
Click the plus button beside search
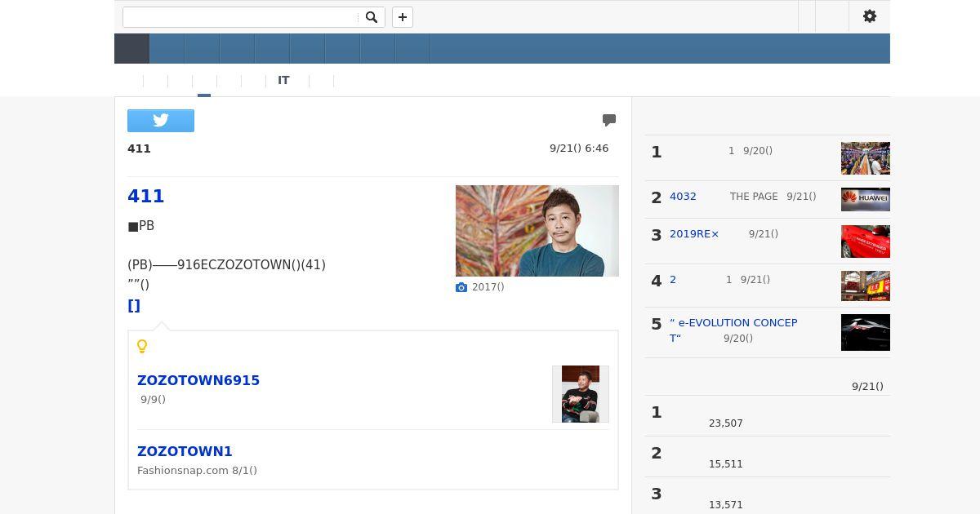click(403, 17)
